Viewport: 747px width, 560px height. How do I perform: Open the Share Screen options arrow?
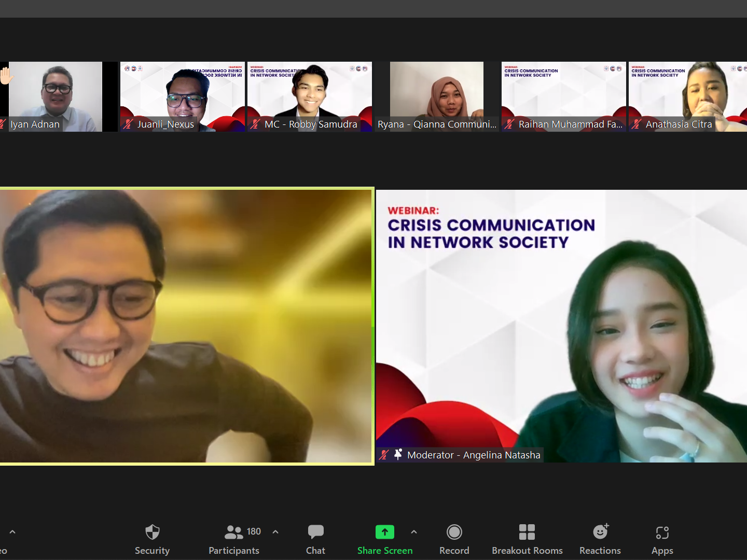[414, 531]
